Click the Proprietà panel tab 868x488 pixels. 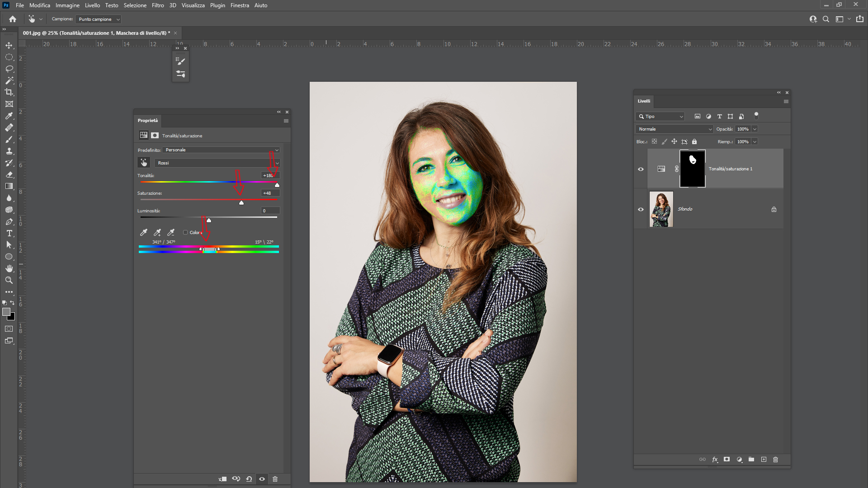point(148,121)
